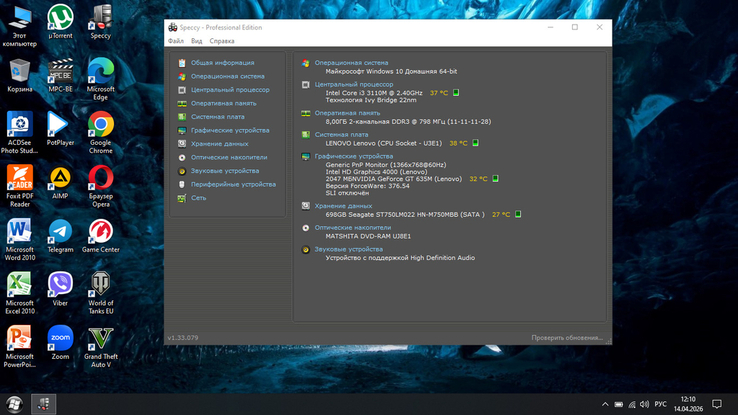
Task: Show hidden tray icons chevron
Action: tap(605, 404)
